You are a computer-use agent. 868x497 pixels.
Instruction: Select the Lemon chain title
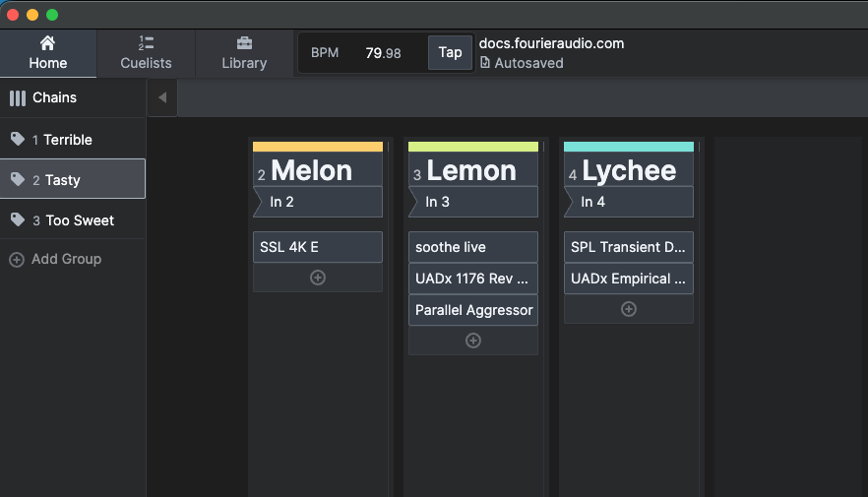pos(471,170)
